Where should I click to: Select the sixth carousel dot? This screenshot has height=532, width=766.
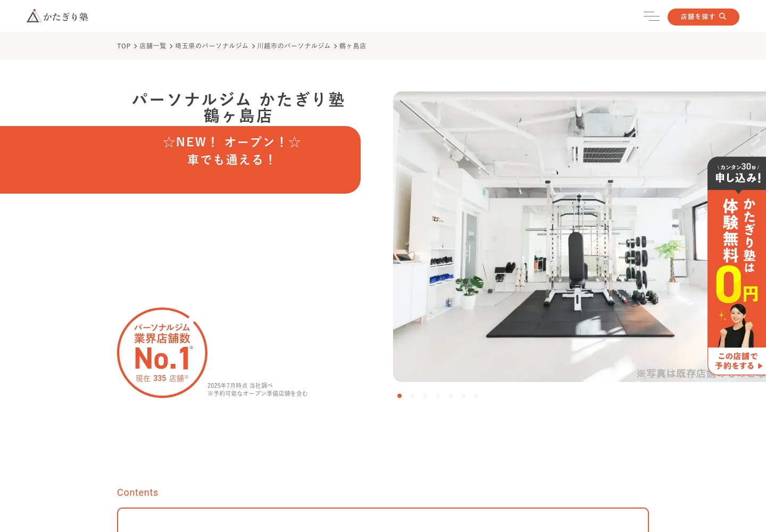[463, 396]
